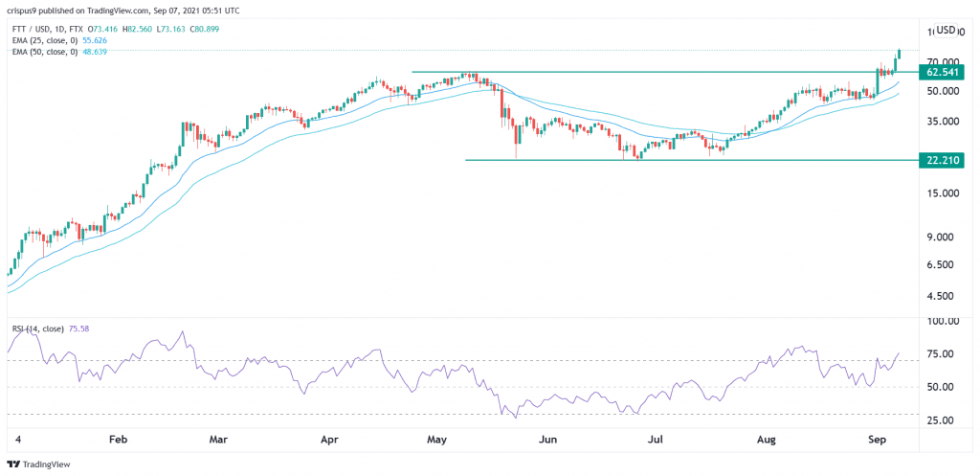
Task: Click the Jul label on time axis
Action: point(655,441)
